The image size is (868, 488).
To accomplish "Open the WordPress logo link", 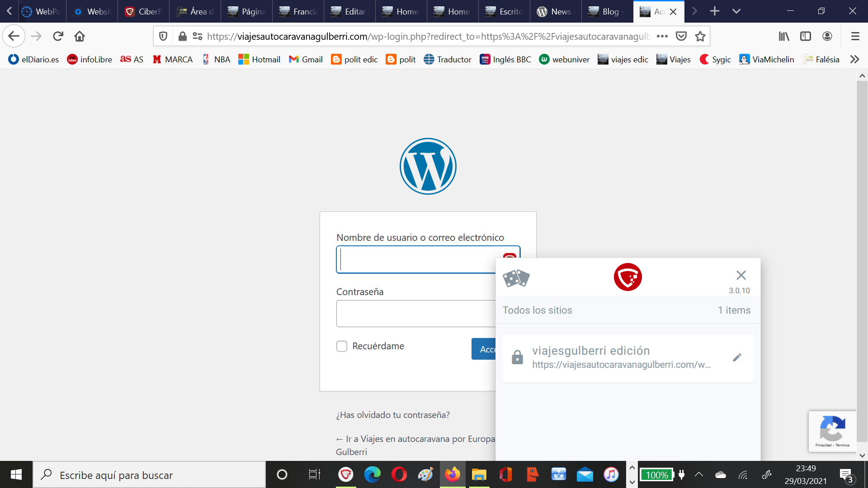I will [x=428, y=166].
